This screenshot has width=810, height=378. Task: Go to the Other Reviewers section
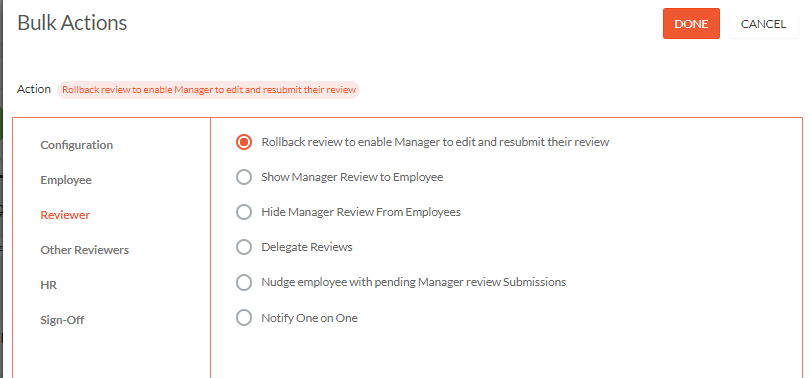pos(85,250)
